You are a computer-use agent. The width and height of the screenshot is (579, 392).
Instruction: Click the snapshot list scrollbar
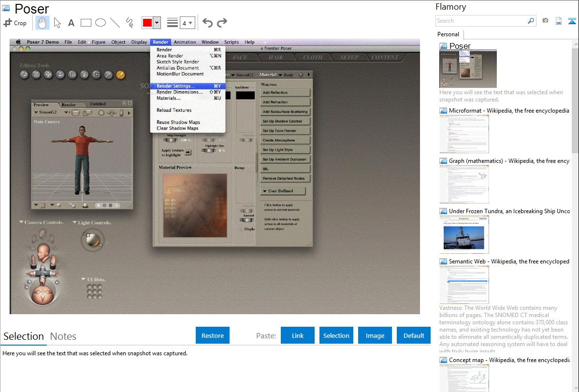(575, 100)
